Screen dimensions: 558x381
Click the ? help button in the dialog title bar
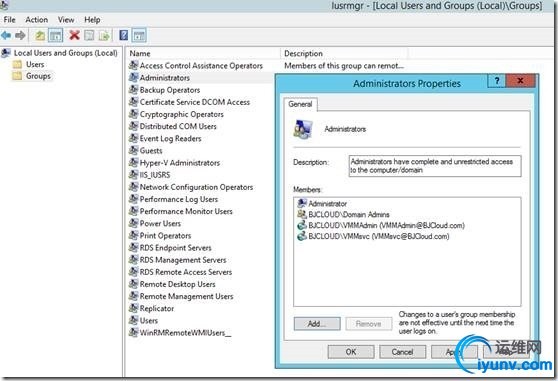tap(497, 81)
